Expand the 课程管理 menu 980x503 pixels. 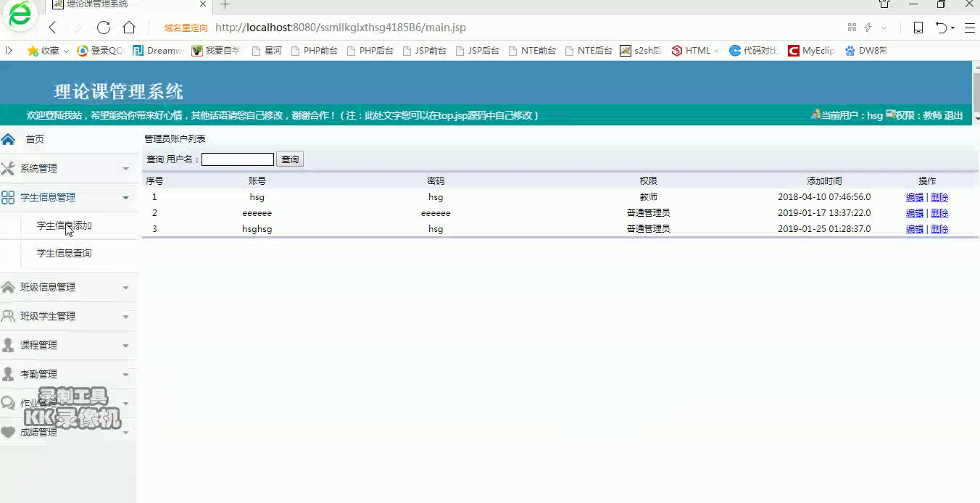[x=69, y=345]
